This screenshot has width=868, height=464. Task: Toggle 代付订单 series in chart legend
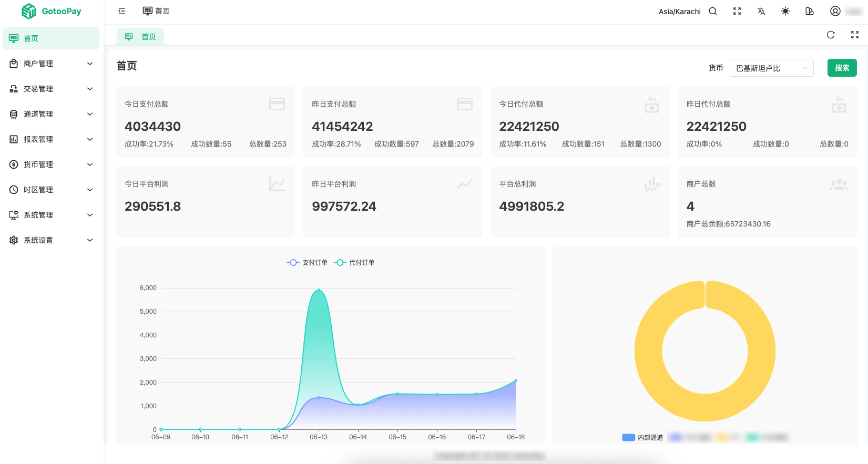click(354, 262)
